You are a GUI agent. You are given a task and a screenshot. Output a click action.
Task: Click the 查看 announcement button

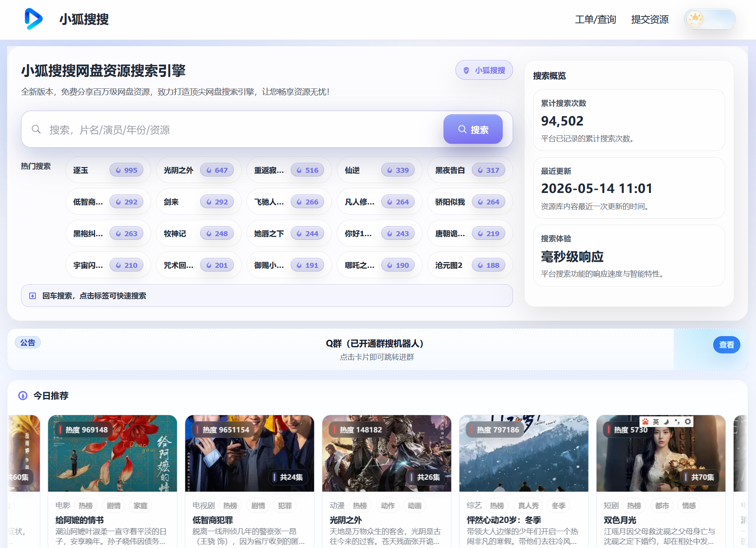tap(726, 345)
